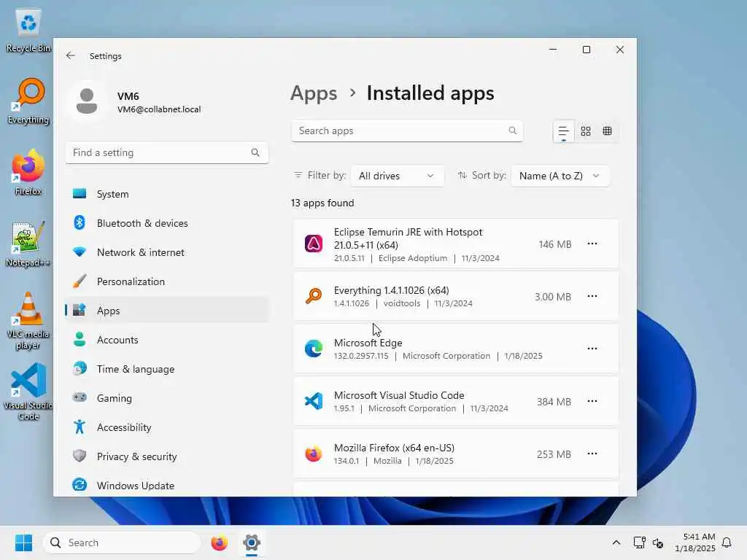Open more options for Mozilla Firefox
This screenshot has height=560, width=747.
tap(592, 454)
